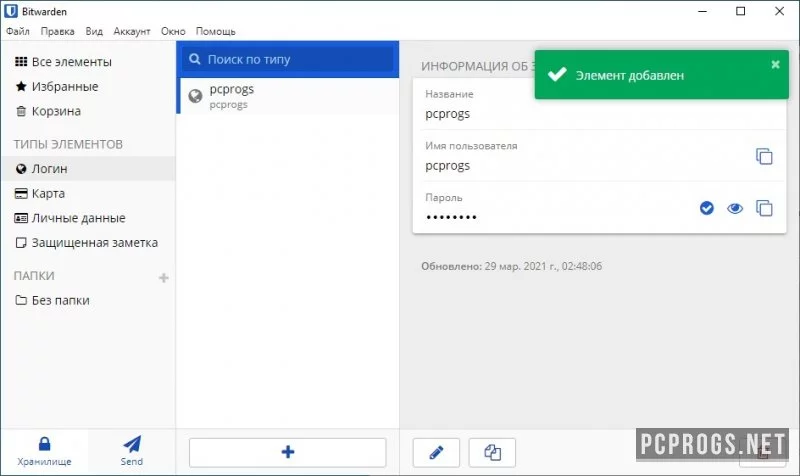The width and height of the screenshot is (800, 476).
Task: Filter by Карта type
Action: (x=89, y=193)
